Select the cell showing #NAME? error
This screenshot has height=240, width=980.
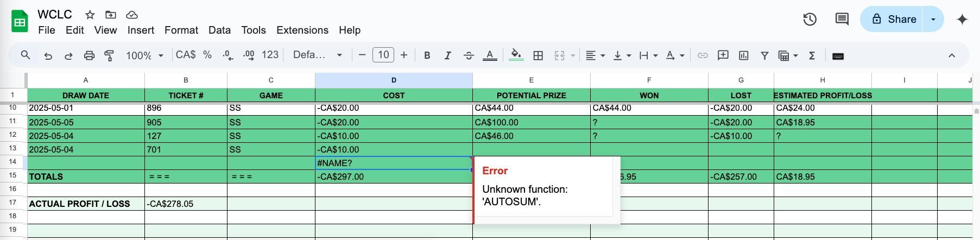pos(394,163)
